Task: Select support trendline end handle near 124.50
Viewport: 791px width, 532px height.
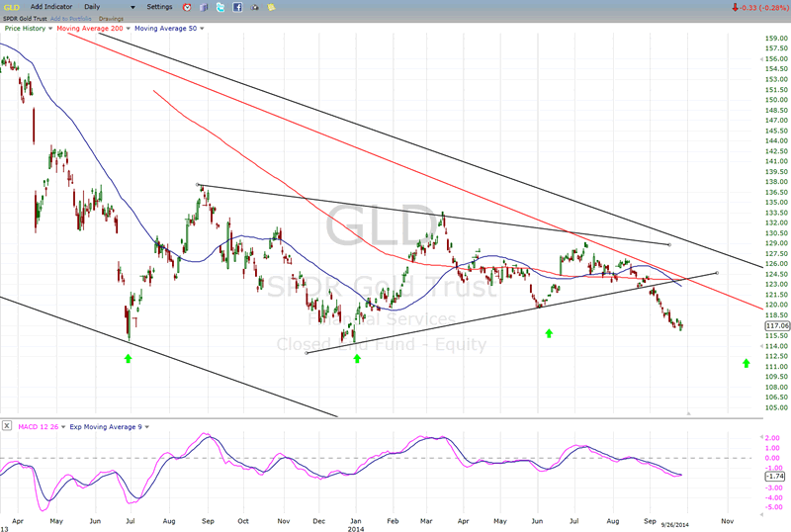Action: pyautogui.click(x=718, y=273)
